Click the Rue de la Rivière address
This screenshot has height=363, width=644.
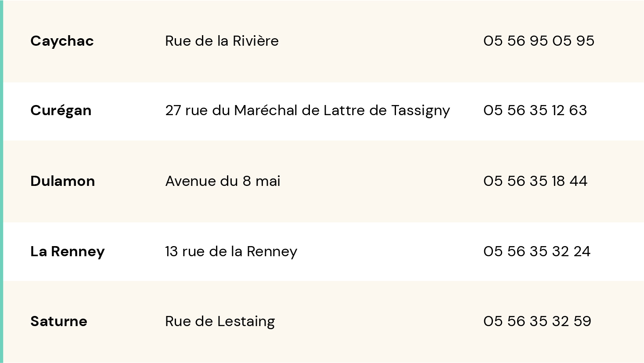tap(222, 41)
